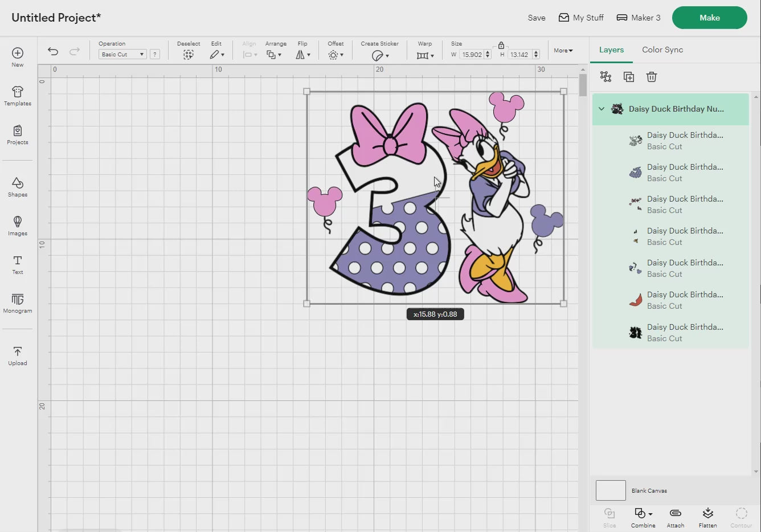Image resolution: width=761 pixels, height=532 pixels.
Task: Click the Redo arrow
Action: point(75,51)
